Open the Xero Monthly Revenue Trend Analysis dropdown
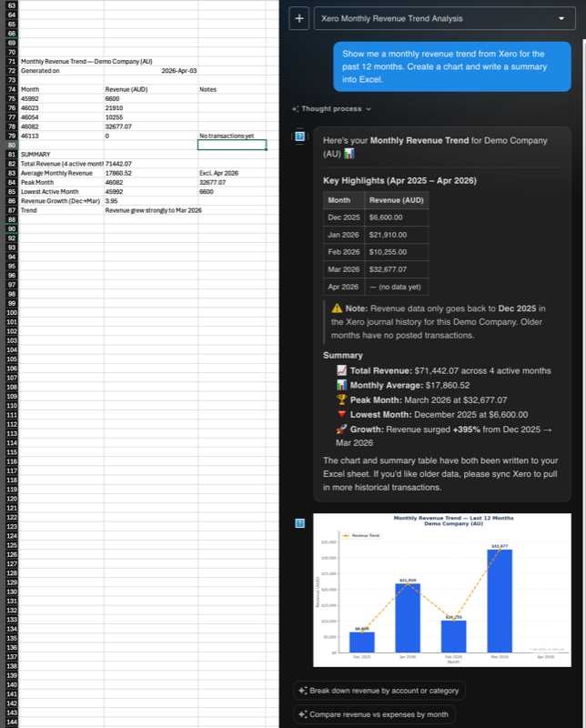Image resolution: width=586 pixels, height=728 pixels. [x=444, y=18]
